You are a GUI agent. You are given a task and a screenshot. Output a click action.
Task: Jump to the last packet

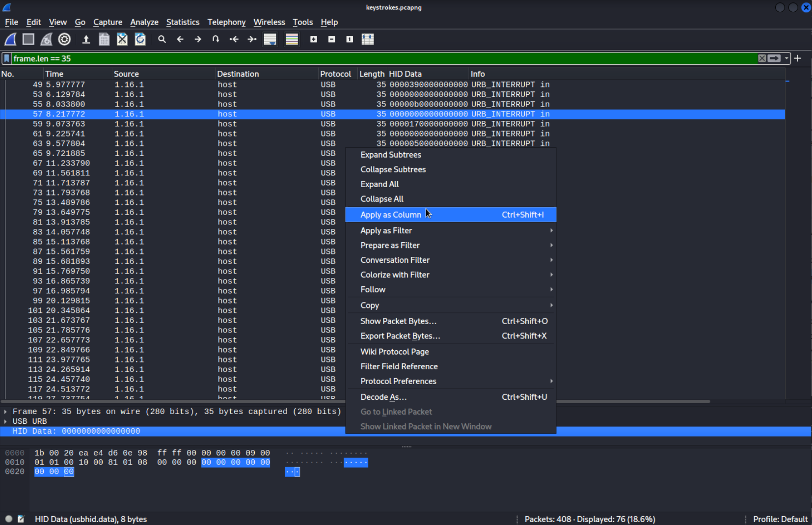click(x=252, y=39)
